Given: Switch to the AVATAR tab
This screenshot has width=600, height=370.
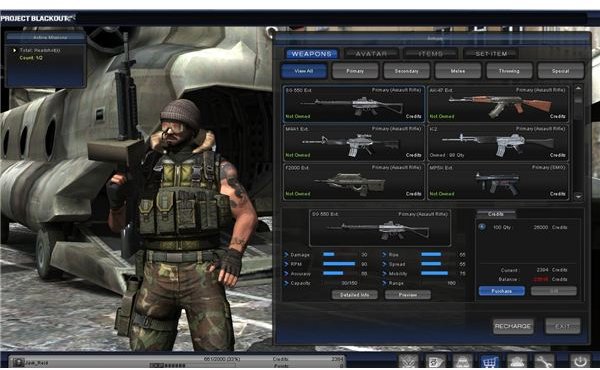Looking at the screenshot, I should [x=371, y=54].
